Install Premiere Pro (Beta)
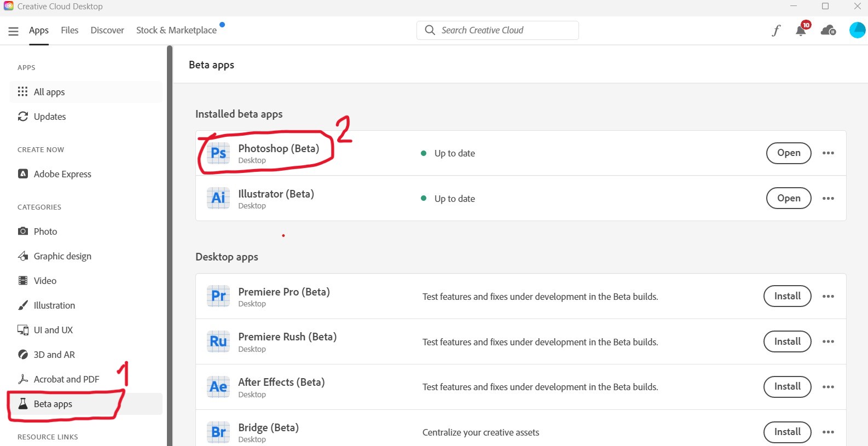868x446 pixels. coord(787,296)
